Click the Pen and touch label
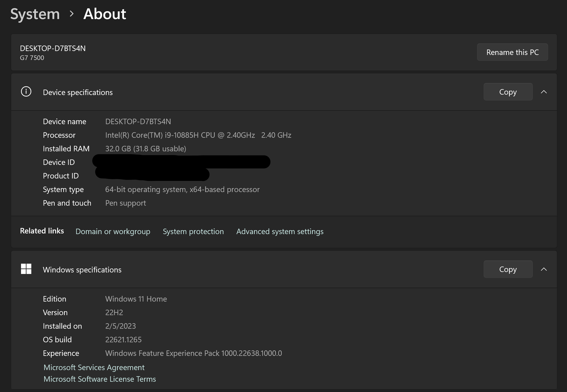567x392 pixels. click(x=67, y=203)
